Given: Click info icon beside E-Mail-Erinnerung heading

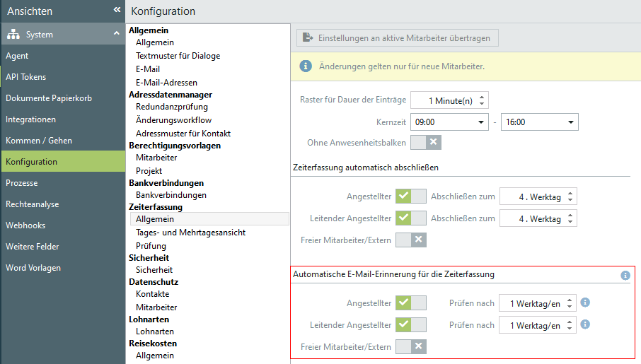Looking at the screenshot, I should click(625, 275).
